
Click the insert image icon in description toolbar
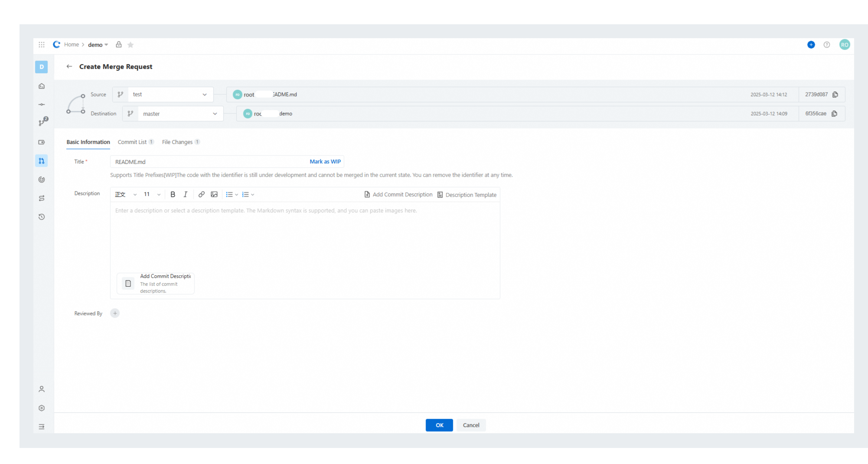[214, 194]
